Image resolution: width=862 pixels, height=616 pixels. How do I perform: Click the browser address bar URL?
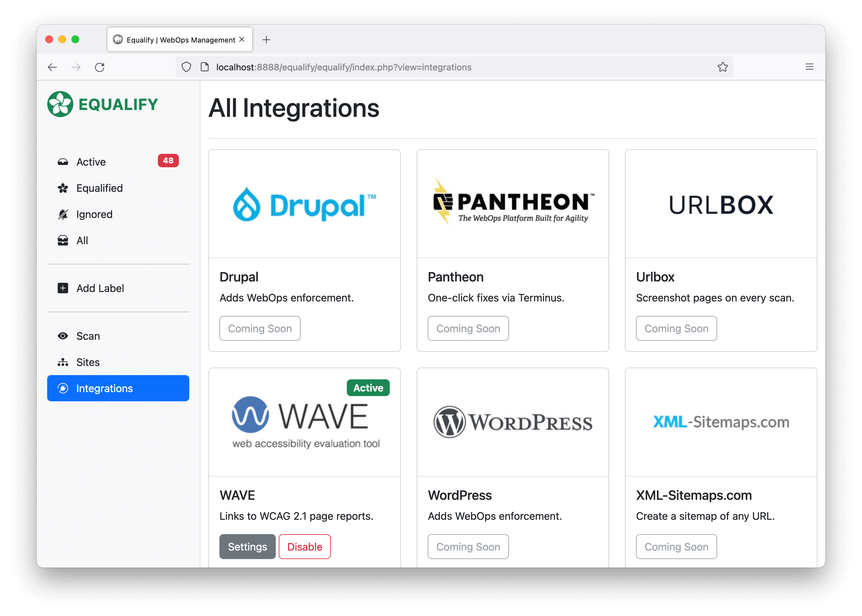tap(344, 67)
